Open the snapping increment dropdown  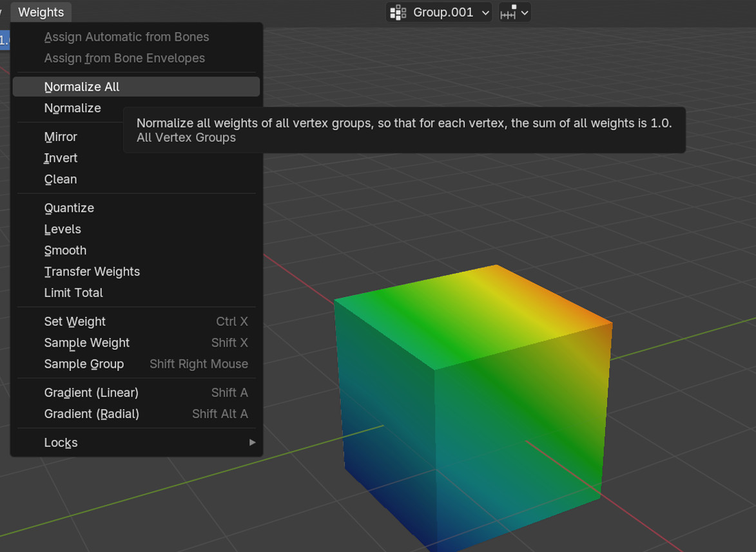514,12
